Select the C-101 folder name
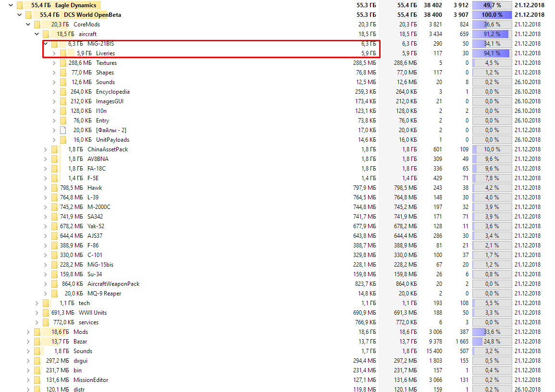This screenshot has width=555, height=392. coord(95,255)
